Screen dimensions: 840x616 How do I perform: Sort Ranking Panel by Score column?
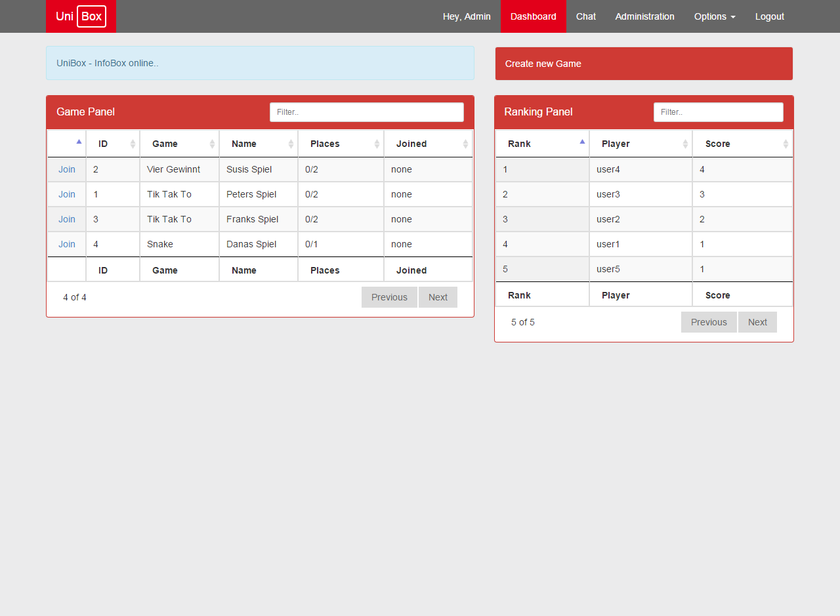point(743,144)
